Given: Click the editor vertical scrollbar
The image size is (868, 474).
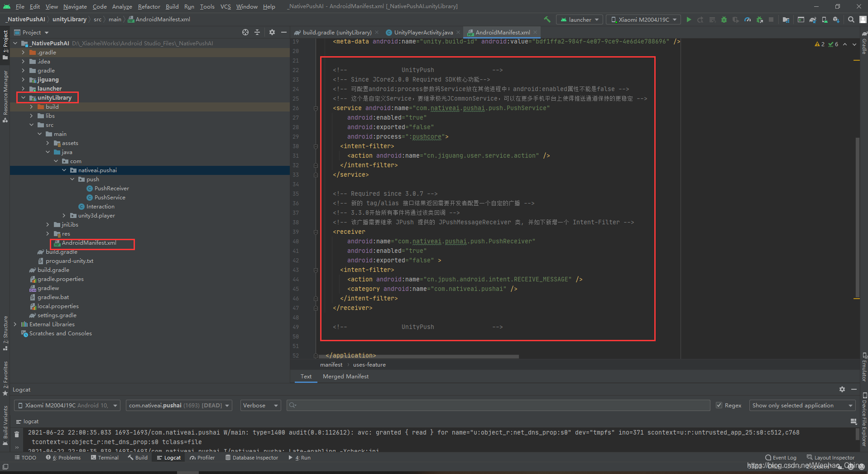Looking at the screenshot, I should pyautogui.click(x=857, y=218).
